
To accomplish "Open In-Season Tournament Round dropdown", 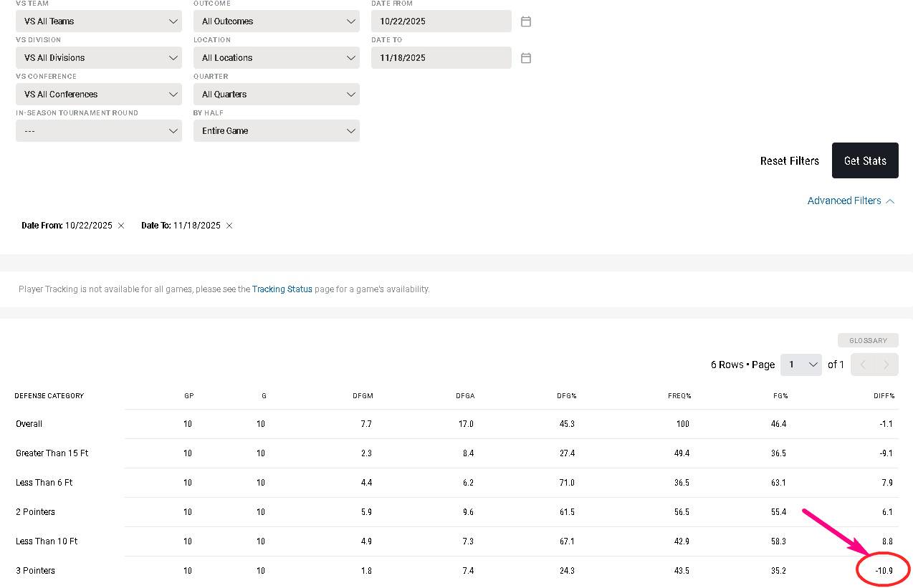I will (x=99, y=131).
